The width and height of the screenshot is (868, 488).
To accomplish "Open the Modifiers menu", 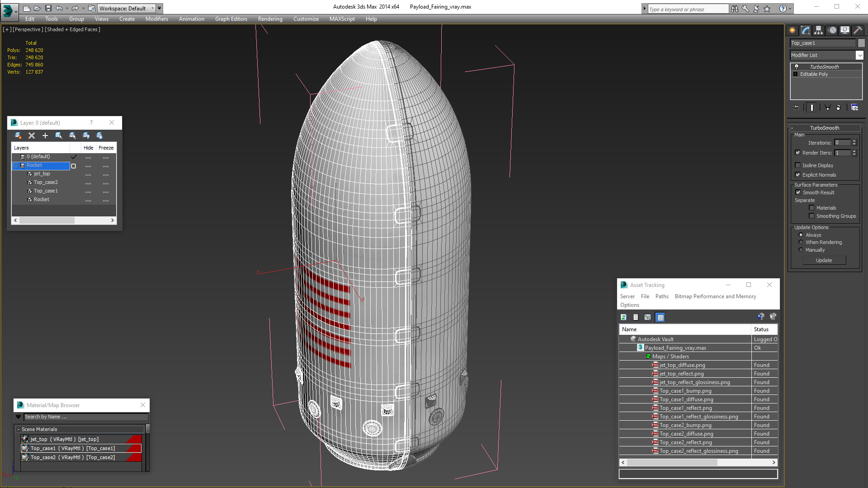I will tap(157, 19).
